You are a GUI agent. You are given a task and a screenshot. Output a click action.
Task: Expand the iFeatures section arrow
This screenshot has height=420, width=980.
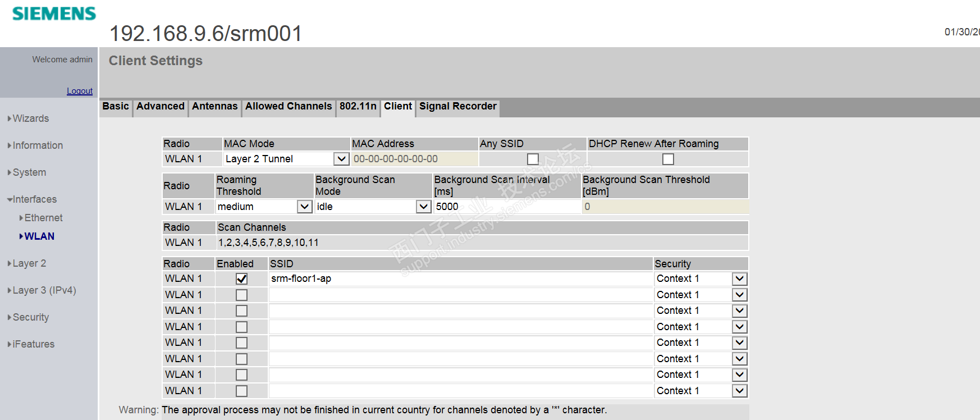coord(10,344)
